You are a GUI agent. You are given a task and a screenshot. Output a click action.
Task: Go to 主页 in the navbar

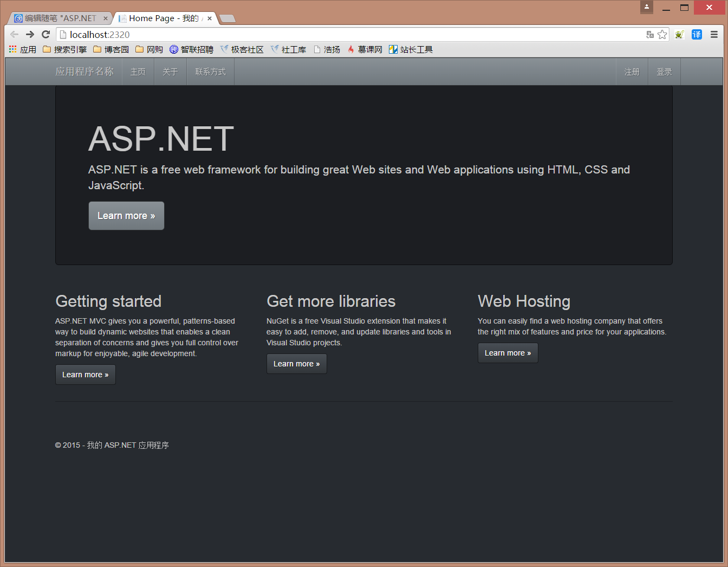[138, 72]
